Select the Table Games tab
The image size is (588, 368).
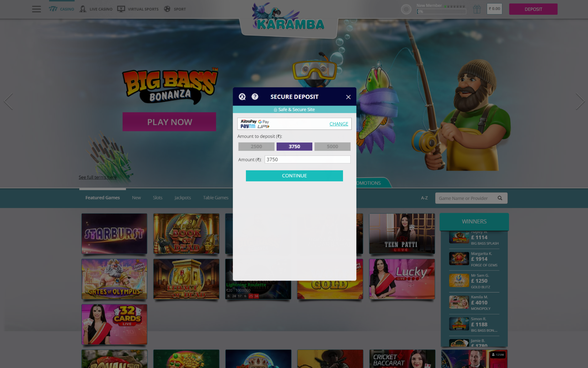point(216,197)
